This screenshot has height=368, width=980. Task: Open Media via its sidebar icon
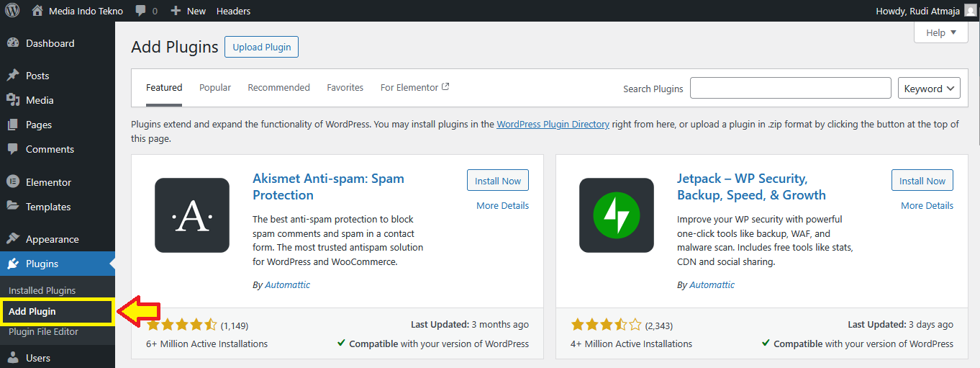pos(12,100)
